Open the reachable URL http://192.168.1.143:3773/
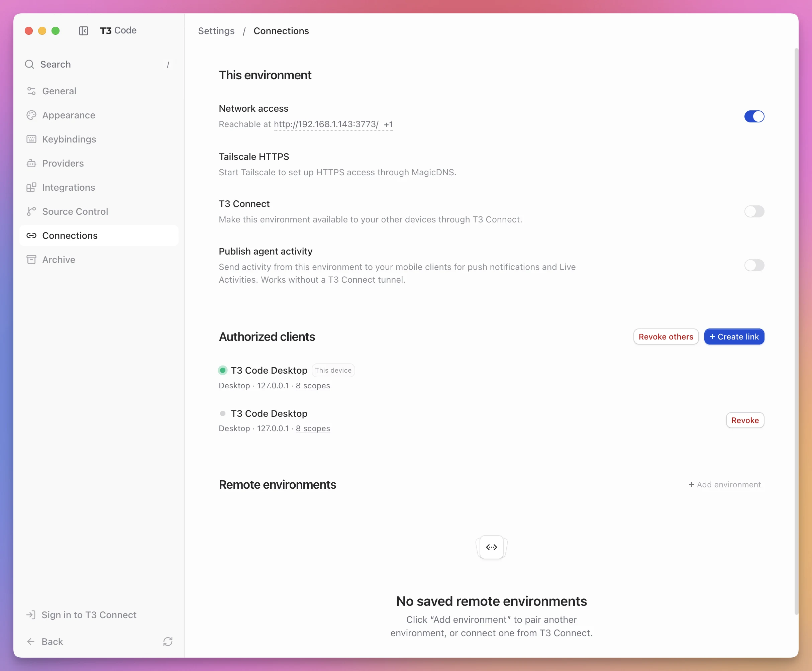 pos(326,124)
